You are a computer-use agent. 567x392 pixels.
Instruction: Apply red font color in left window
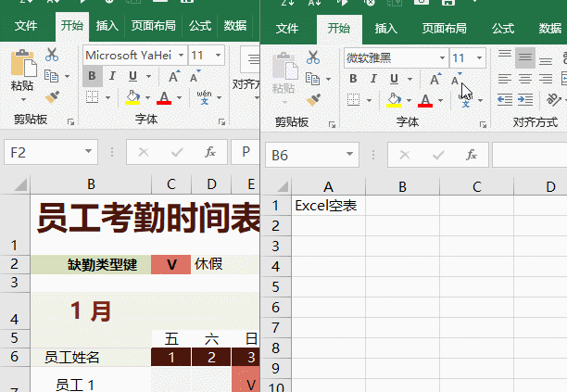(165, 98)
